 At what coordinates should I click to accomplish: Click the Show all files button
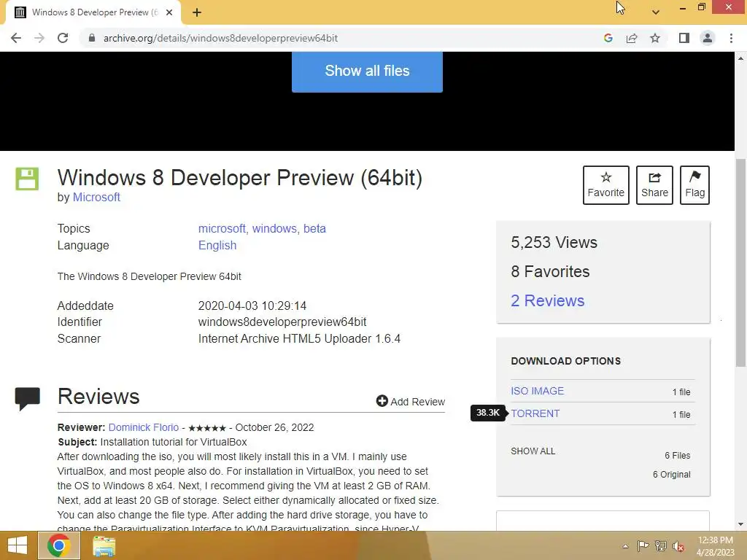(367, 71)
